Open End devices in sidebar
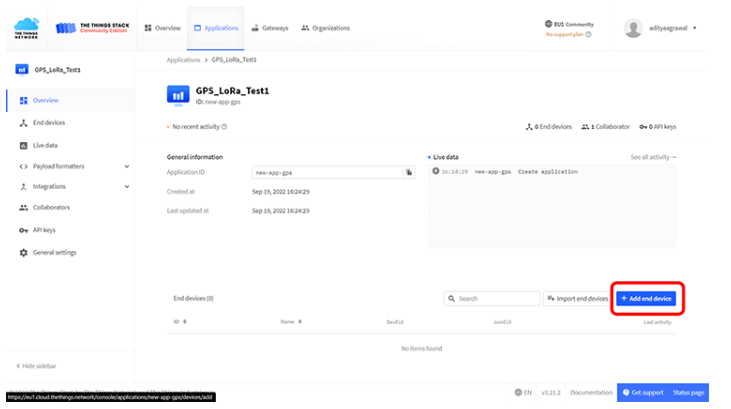The height and width of the screenshot is (409, 731). (48, 123)
